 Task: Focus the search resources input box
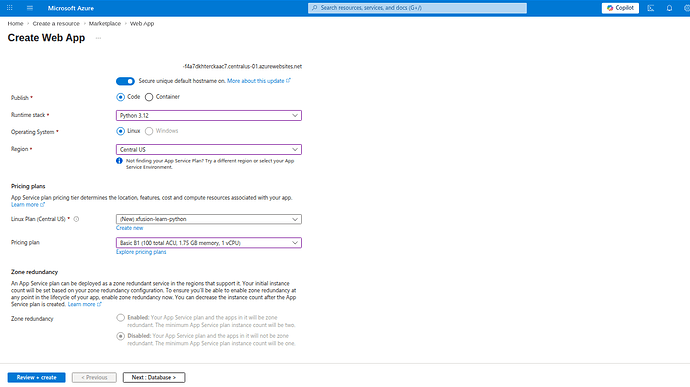click(x=417, y=8)
